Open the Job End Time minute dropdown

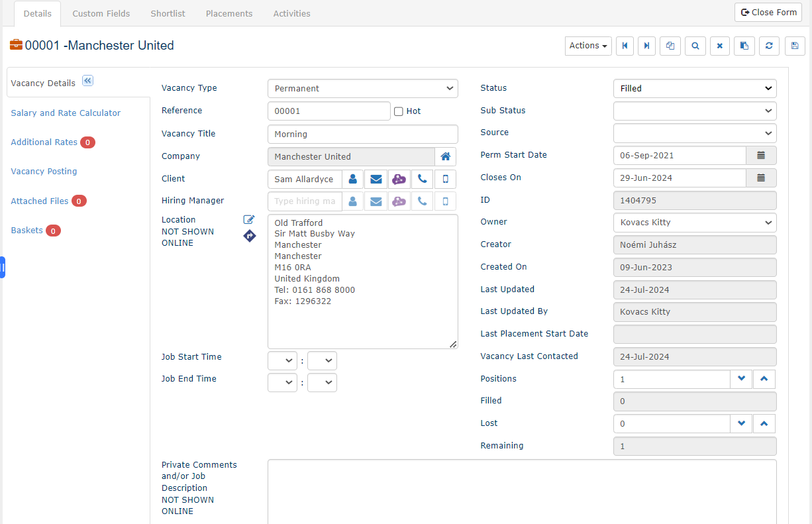(322, 383)
